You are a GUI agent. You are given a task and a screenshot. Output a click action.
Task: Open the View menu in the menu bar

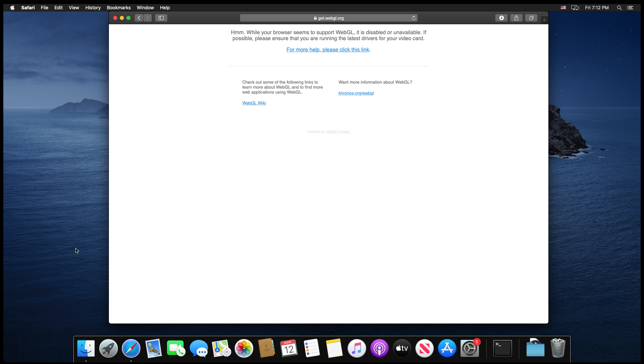point(74,8)
